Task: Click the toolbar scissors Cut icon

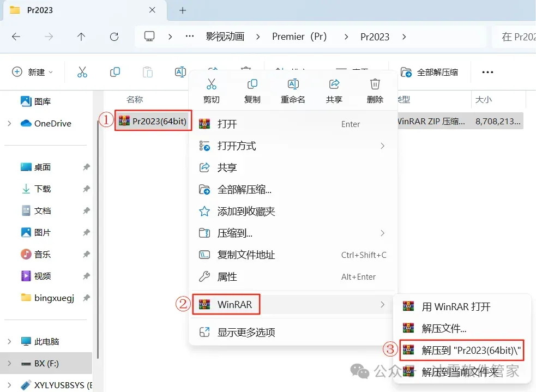Action: point(82,72)
